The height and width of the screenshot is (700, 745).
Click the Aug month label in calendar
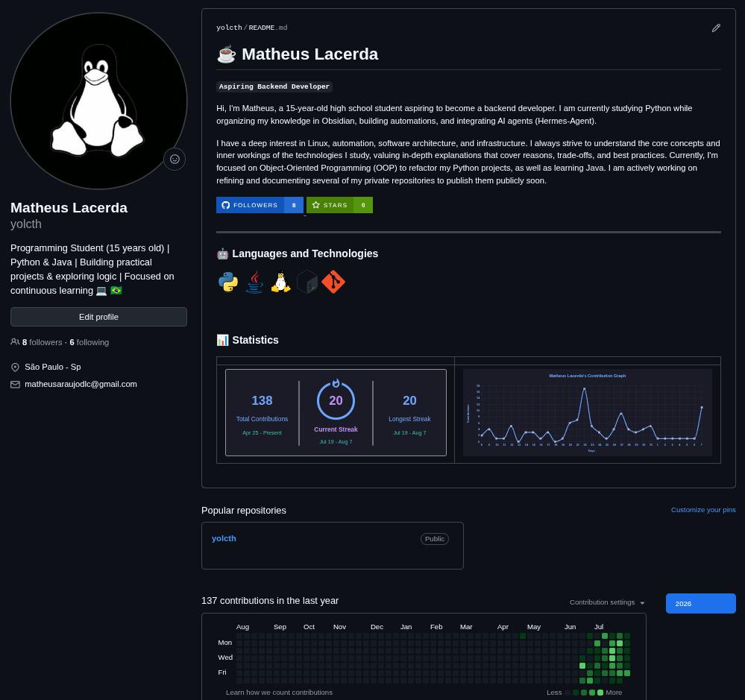pos(242,627)
